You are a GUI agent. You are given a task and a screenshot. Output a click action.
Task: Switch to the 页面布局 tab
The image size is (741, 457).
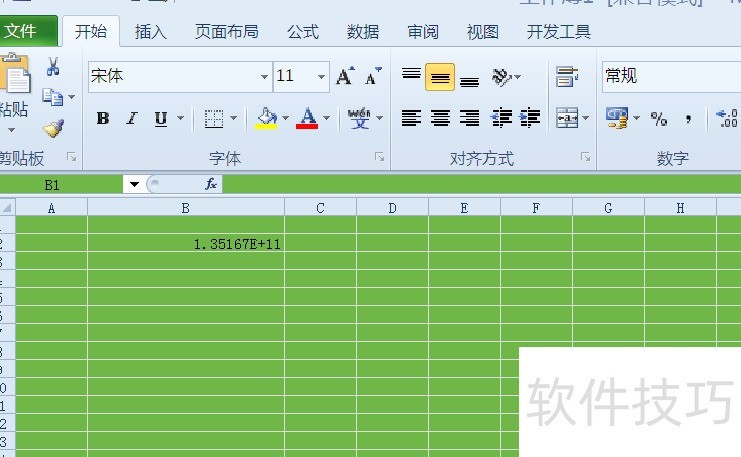227,32
